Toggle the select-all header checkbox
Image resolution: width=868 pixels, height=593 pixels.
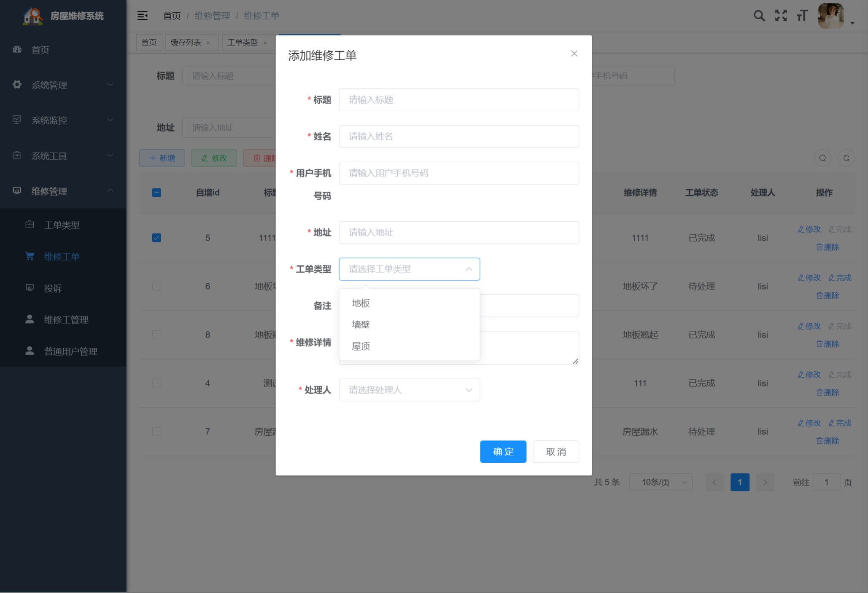(x=156, y=193)
